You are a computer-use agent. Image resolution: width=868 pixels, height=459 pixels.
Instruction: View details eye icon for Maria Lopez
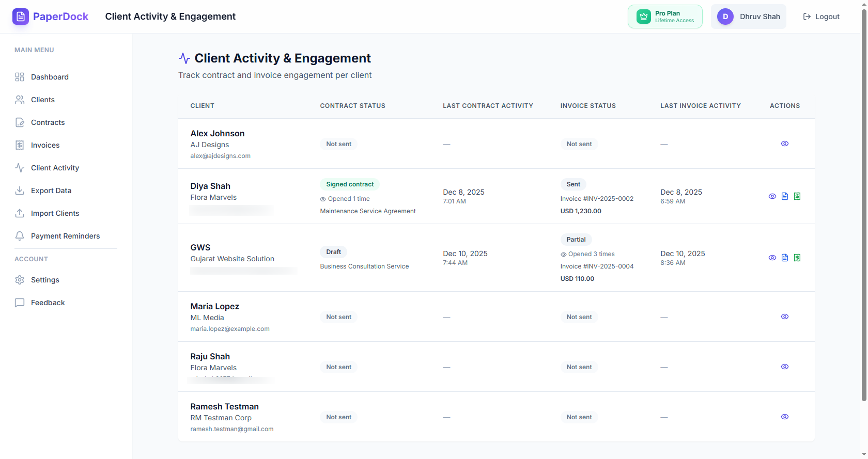tap(785, 316)
